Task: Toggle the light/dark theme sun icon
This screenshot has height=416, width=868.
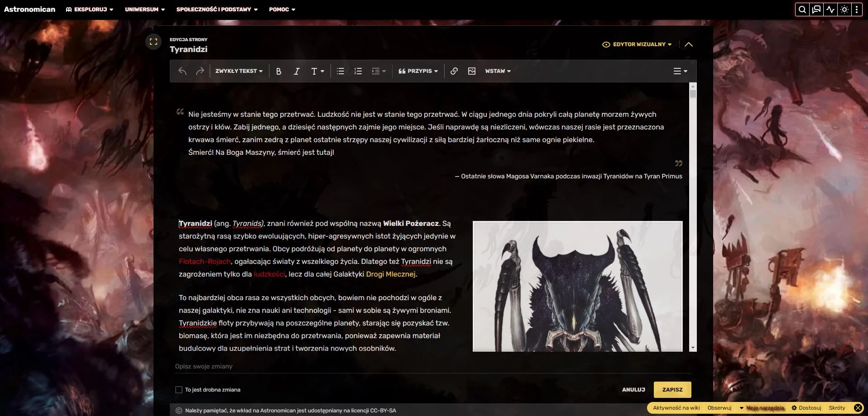Action: point(844,10)
